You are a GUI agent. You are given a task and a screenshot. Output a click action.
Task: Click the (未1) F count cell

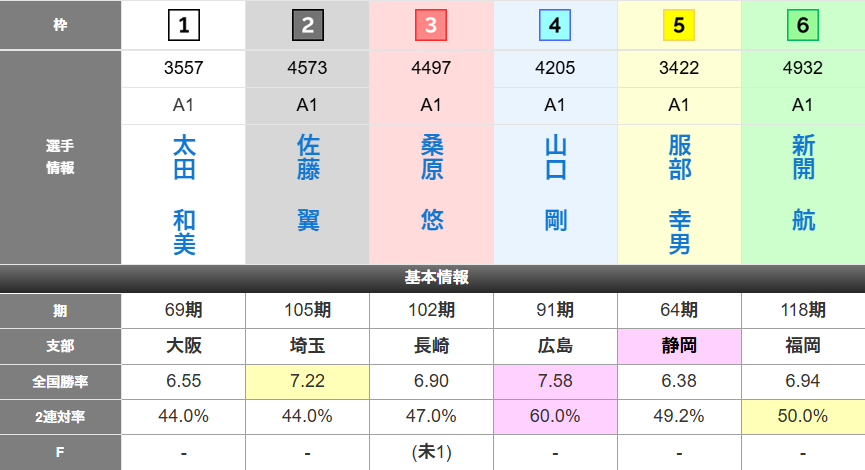click(431, 452)
